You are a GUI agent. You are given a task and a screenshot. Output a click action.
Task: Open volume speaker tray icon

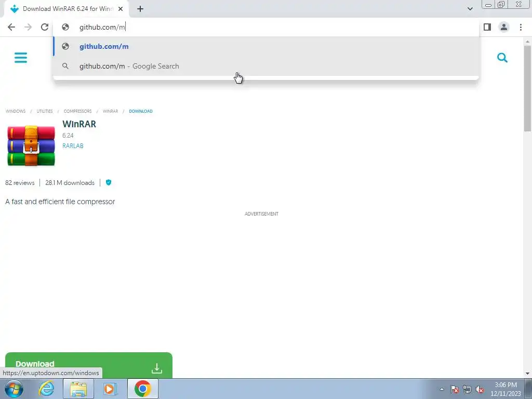[x=480, y=389]
